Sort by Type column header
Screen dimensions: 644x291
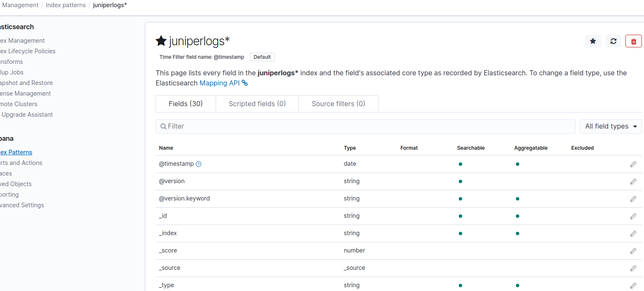click(x=350, y=148)
